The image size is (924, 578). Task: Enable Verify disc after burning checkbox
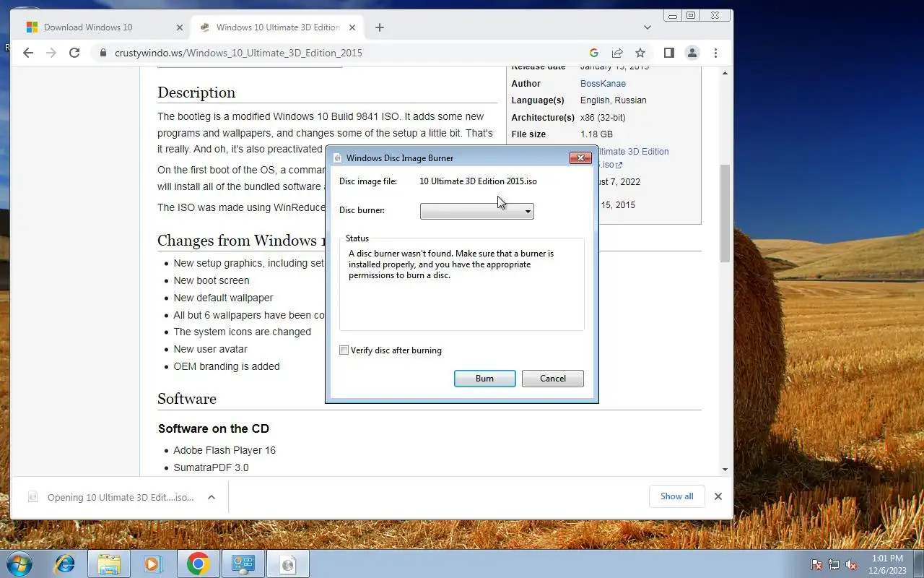point(344,350)
